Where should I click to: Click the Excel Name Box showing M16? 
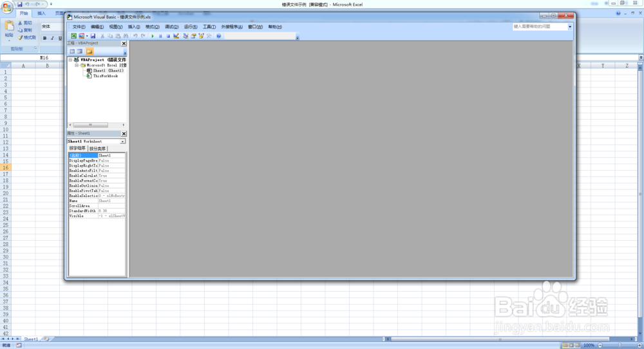[32, 58]
